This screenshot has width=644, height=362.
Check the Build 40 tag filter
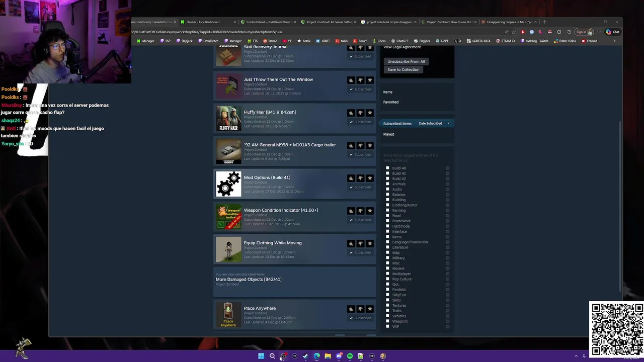[387, 168]
